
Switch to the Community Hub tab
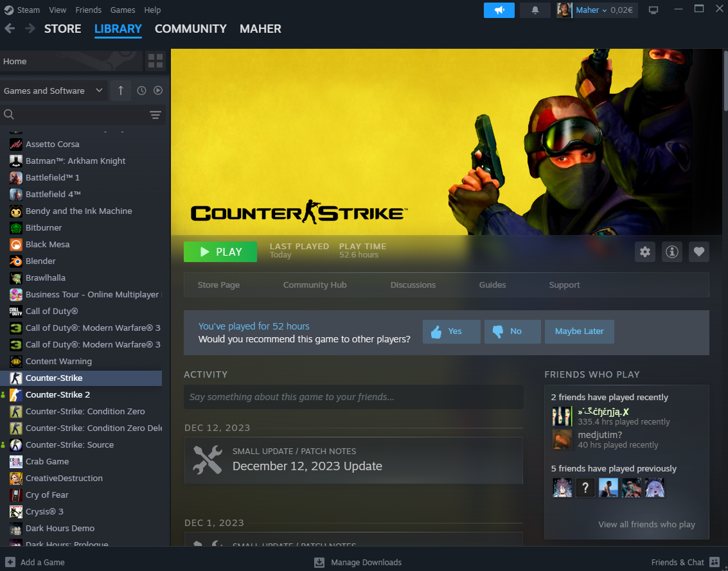click(315, 285)
